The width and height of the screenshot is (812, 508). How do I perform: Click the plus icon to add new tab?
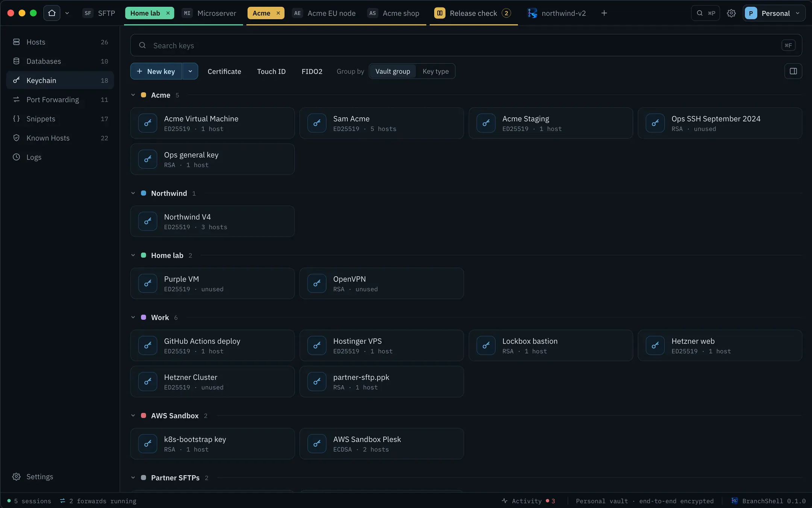click(x=604, y=13)
